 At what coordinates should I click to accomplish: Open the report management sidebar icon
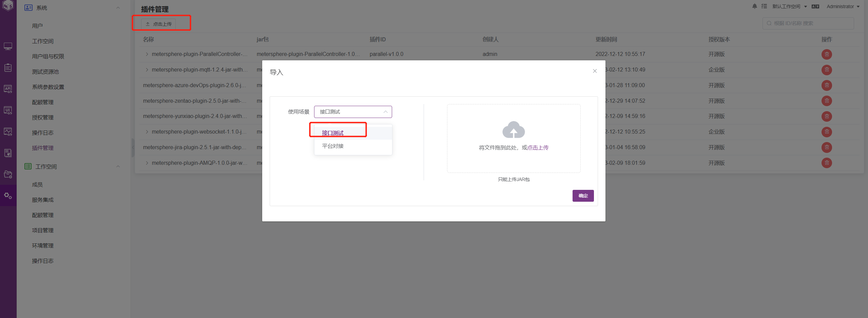point(8,153)
